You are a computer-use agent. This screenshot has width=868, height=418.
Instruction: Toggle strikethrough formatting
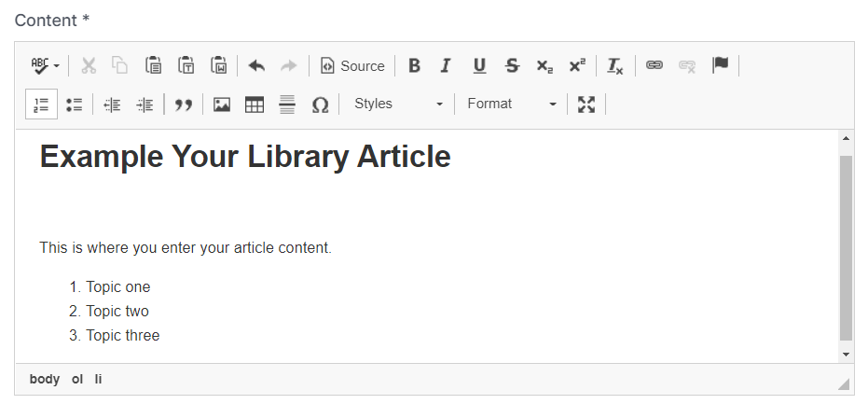click(512, 66)
